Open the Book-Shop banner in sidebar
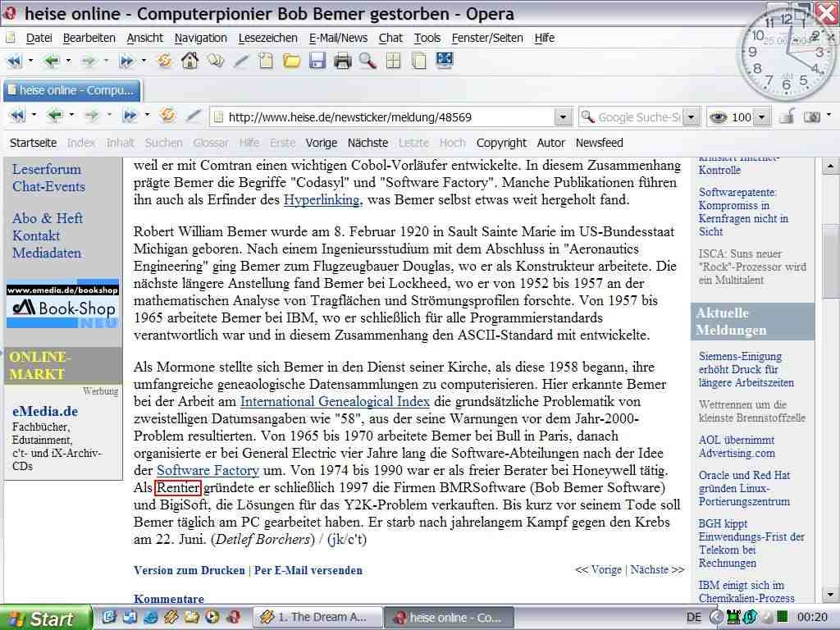The width and height of the screenshot is (840, 630). pyautogui.click(x=62, y=304)
